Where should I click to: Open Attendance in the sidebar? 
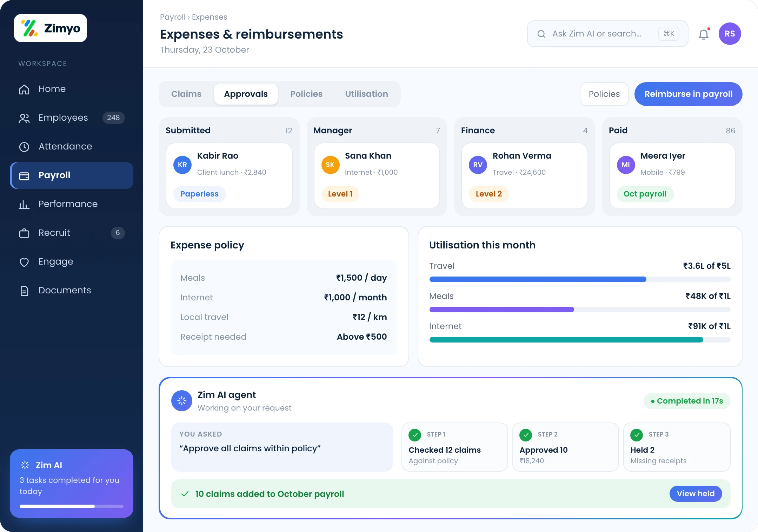[72, 147]
